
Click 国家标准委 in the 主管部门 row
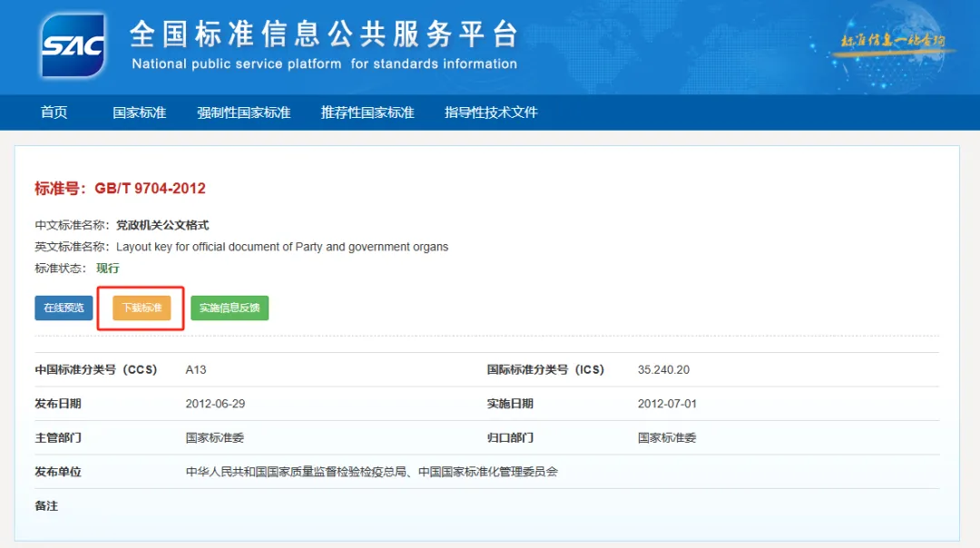click(x=214, y=438)
